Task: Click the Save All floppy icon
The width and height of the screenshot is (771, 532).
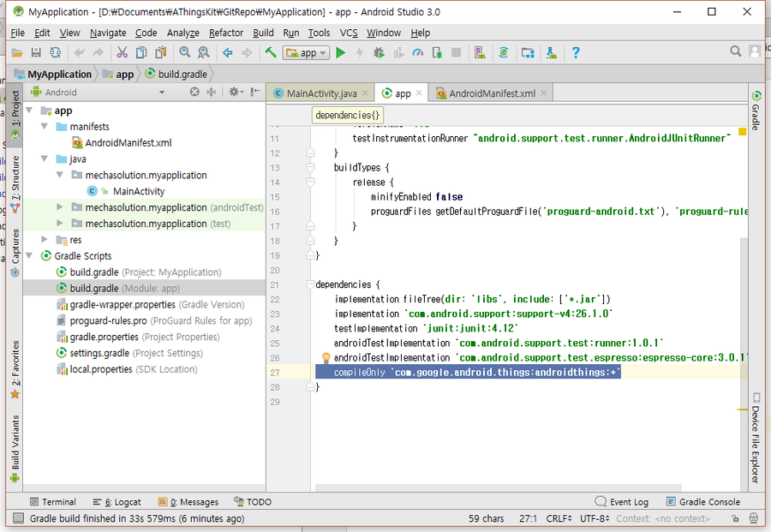Action: [x=36, y=52]
